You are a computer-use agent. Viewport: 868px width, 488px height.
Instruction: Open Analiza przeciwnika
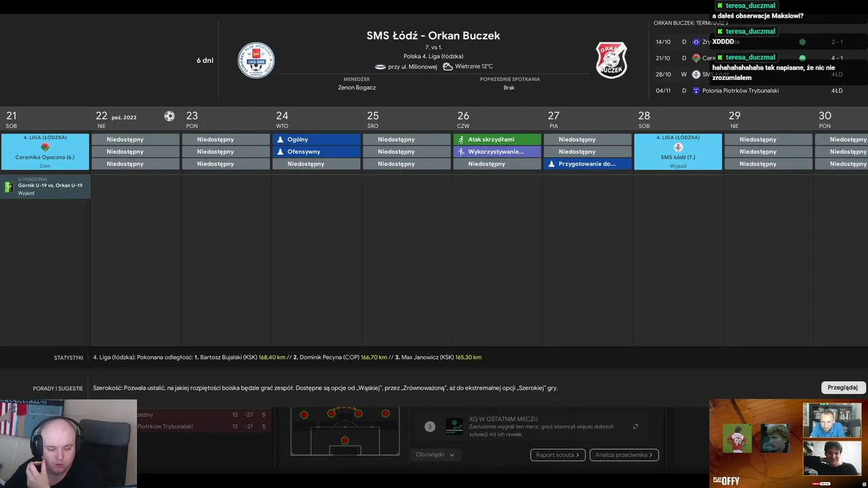(x=624, y=455)
